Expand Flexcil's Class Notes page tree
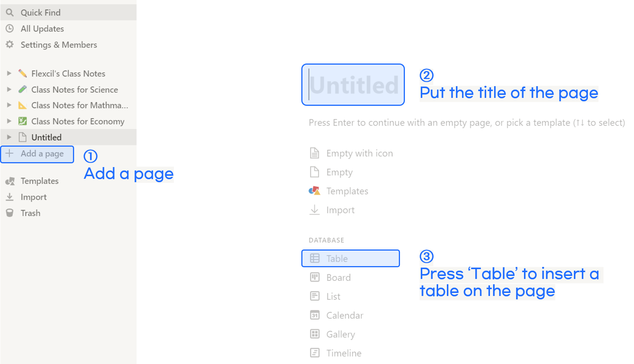The width and height of the screenshot is (634, 364). pyautogui.click(x=9, y=73)
